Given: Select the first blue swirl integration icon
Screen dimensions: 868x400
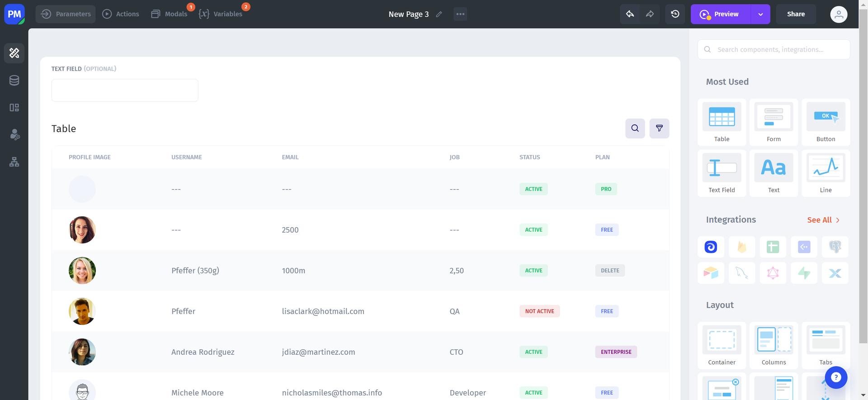Looking at the screenshot, I should coord(711,247).
